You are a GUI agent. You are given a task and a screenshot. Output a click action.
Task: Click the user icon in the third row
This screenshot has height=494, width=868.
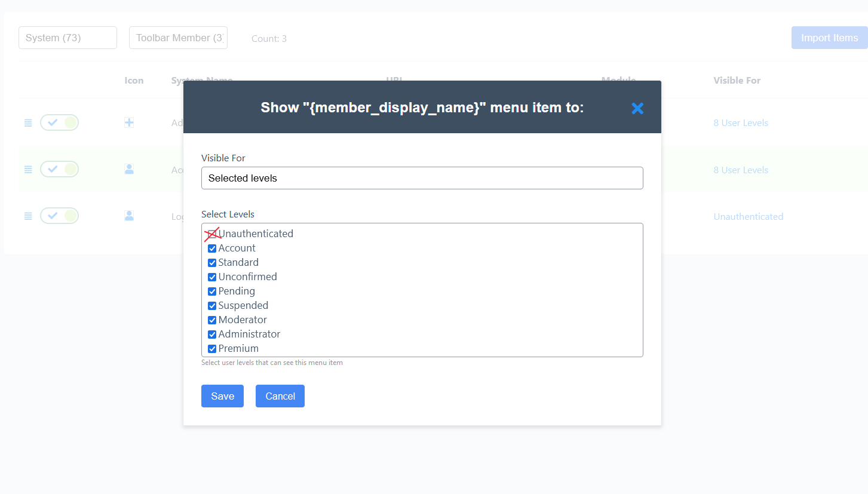pos(129,216)
